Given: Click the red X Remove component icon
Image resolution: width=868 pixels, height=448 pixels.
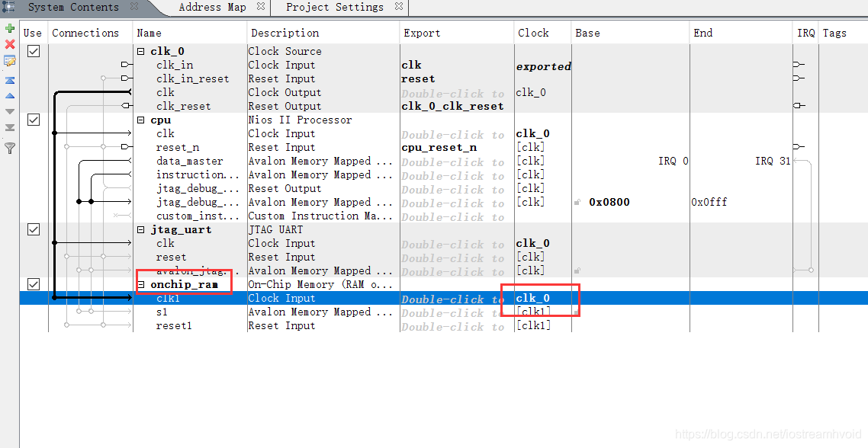Looking at the screenshot, I should pyautogui.click(x=9, y=43).
